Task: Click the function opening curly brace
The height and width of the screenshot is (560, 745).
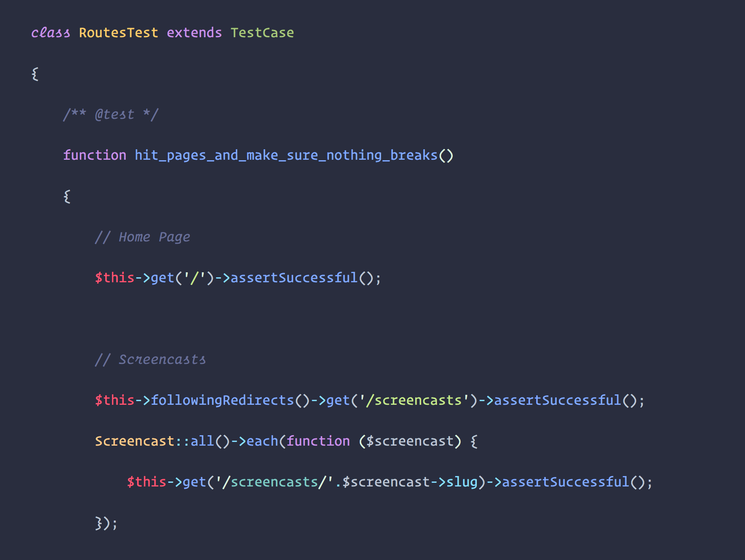Action: [x=67, y=196]
